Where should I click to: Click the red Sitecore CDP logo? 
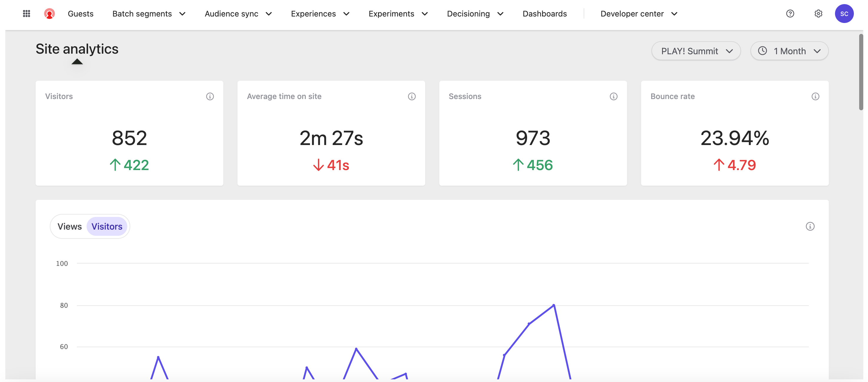click(x=49, y=14)
